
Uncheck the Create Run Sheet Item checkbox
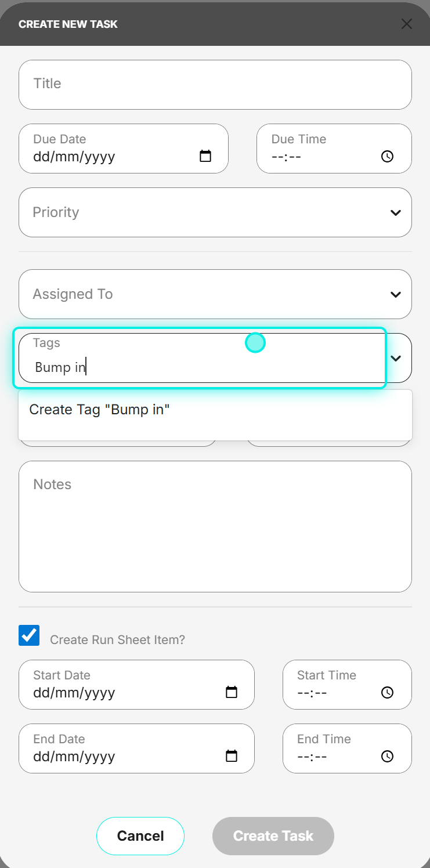click(x=29, y=635)
